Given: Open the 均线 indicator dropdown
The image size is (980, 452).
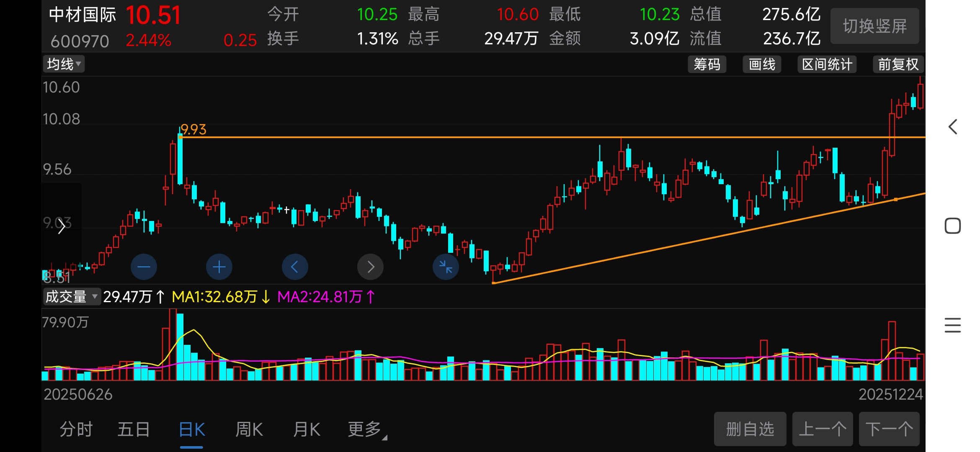Looking at the screenshot, I should tap(64, 64).
